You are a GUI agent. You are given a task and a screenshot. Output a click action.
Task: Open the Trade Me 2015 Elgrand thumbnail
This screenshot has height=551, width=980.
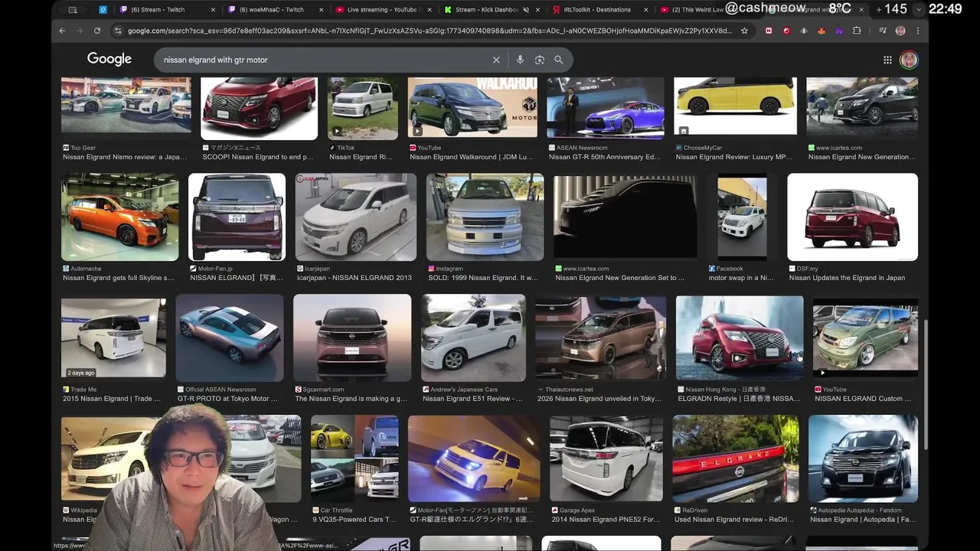click(x=113, y=337)
